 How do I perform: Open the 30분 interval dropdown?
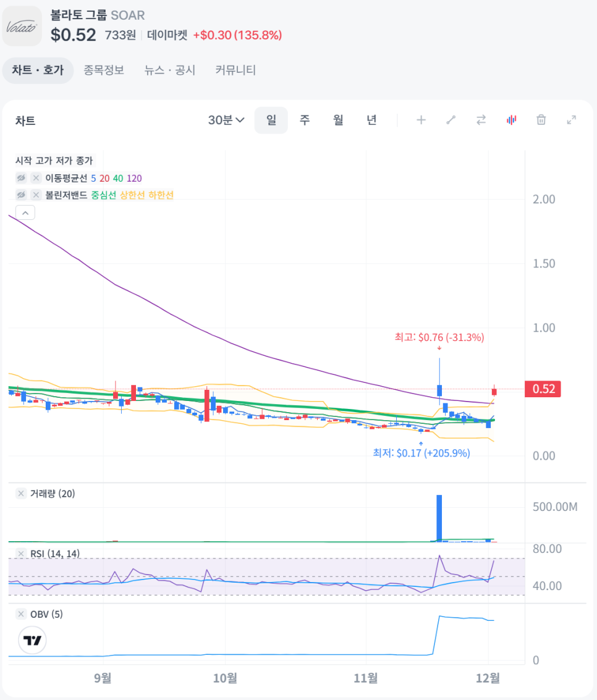coord(226,120)
